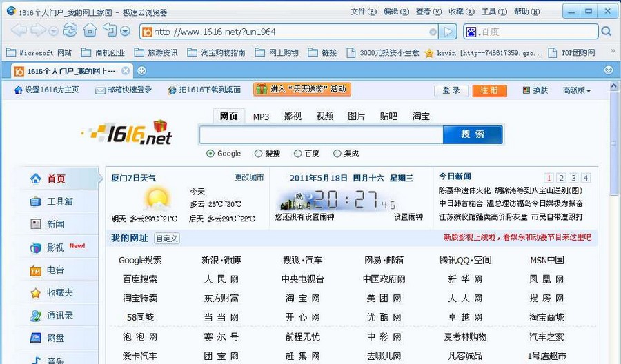Expand the bookmarks bar overflow chevron

pos(613,52)
